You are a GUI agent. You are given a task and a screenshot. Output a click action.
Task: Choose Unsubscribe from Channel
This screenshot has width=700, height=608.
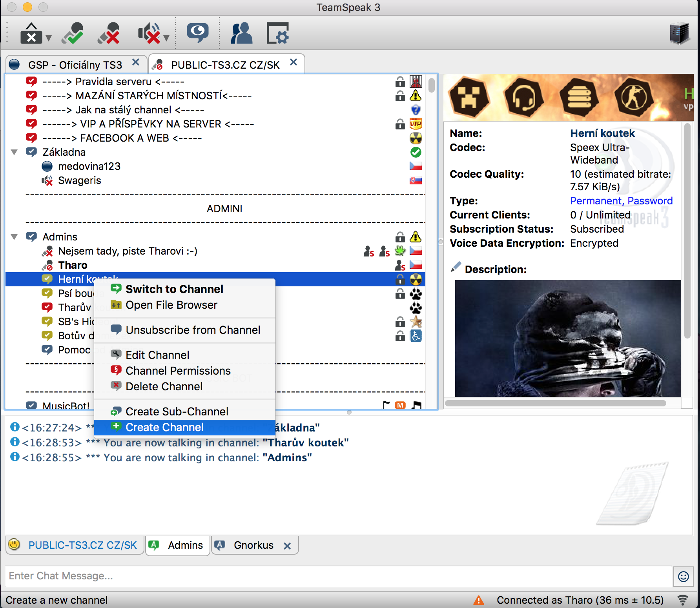[x=185, y=330]
